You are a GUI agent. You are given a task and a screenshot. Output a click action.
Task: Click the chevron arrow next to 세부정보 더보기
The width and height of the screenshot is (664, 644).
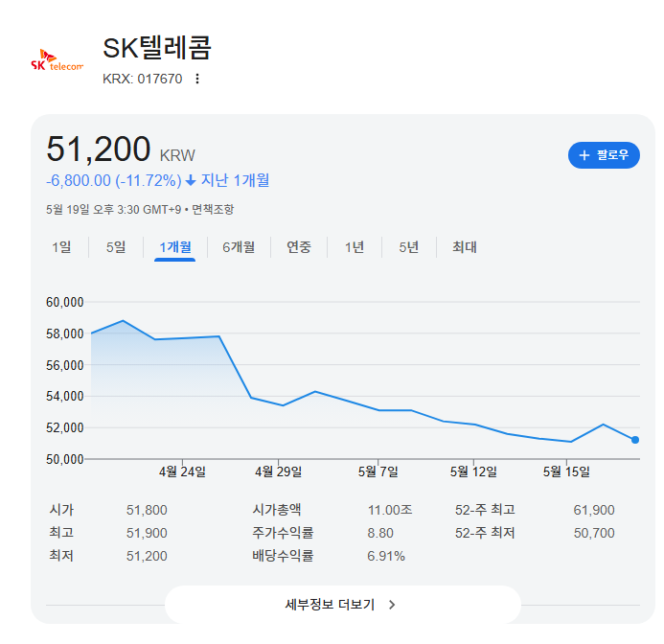click(392, 605)
